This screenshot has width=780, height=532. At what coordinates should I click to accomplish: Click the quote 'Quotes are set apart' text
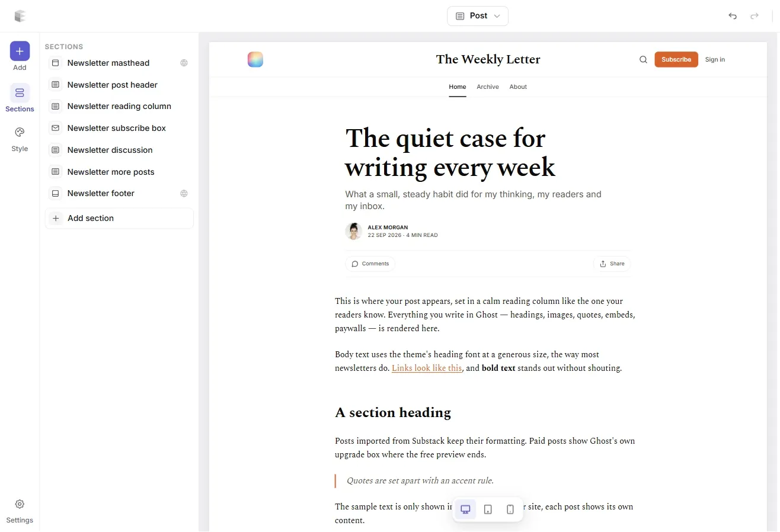click(420, 480)
